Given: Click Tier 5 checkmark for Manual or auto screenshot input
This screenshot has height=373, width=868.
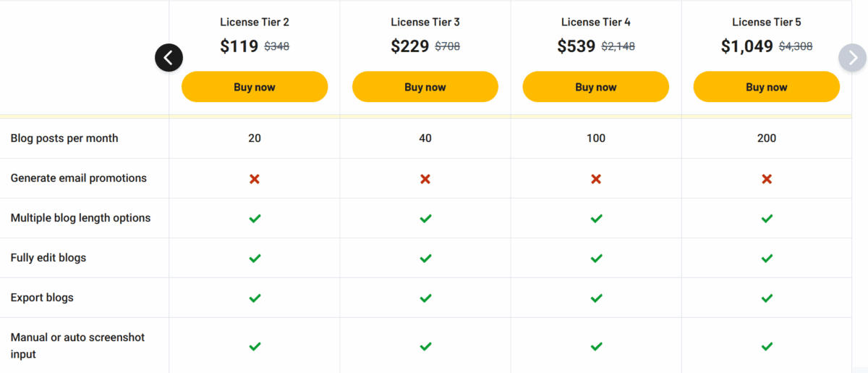Looking at the screenshot, I should [x=767, y=346].
